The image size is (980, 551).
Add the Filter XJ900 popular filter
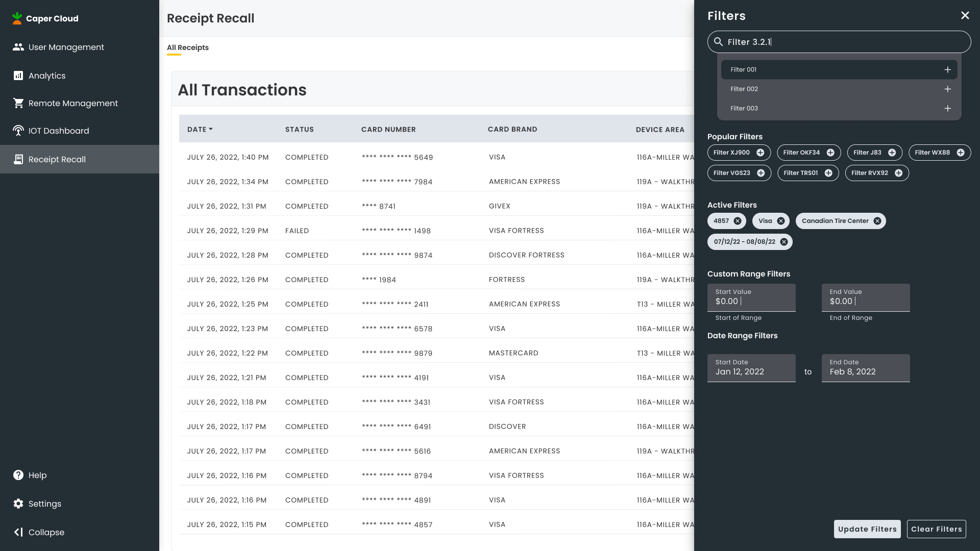point(760,153)
